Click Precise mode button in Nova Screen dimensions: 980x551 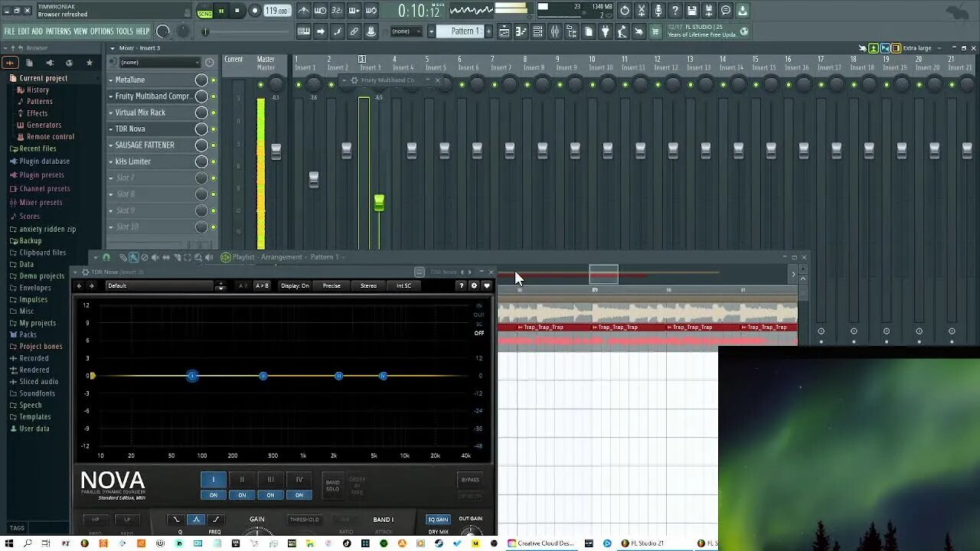(x=332, y=285)
